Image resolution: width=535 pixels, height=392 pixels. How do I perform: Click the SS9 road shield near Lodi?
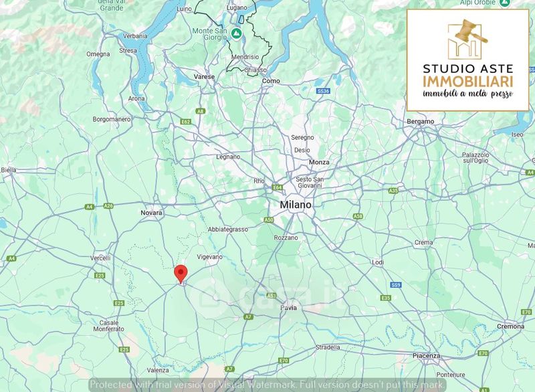pyautogui.click(x=396, y=284)
